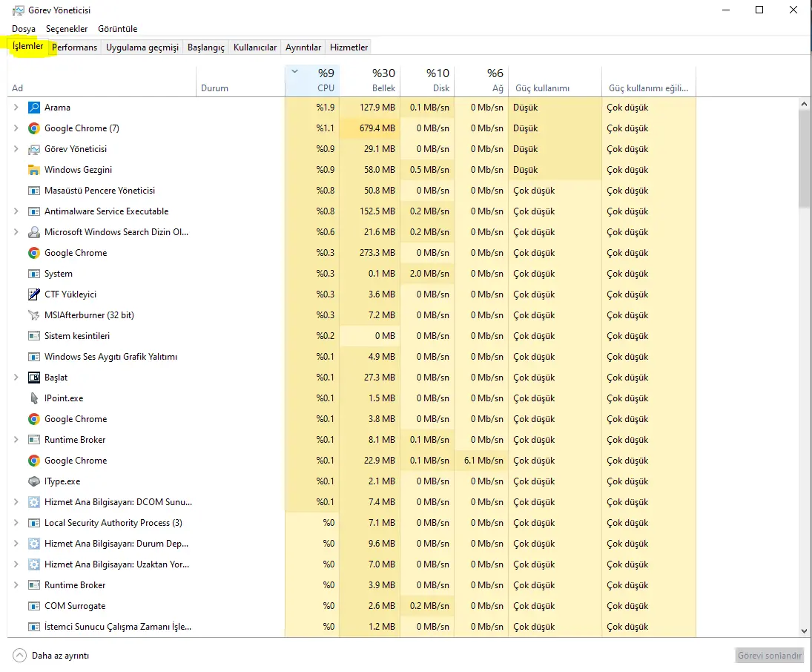The height and width of the screenshot is (672, 812).
Task: Click the Görev Yöneticisi process icon
Action: coord(33,149)
